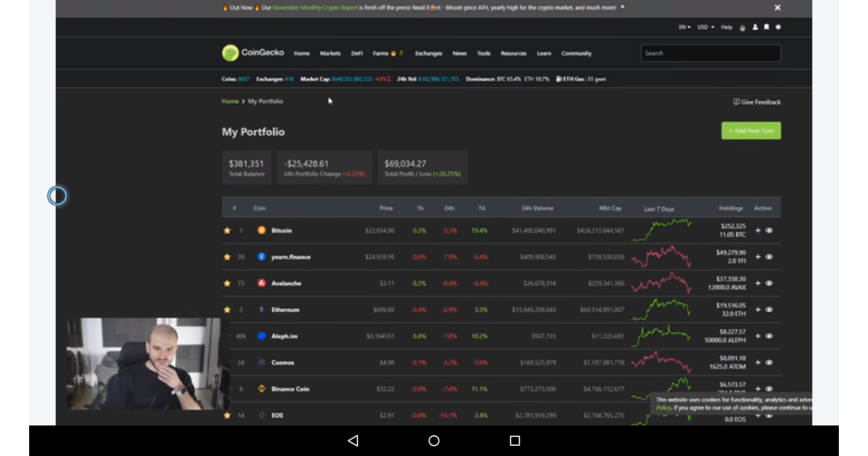Viewport: 868px width, 456px height.
Task: Tap the Android recent apps button
Action: [515, 440]
